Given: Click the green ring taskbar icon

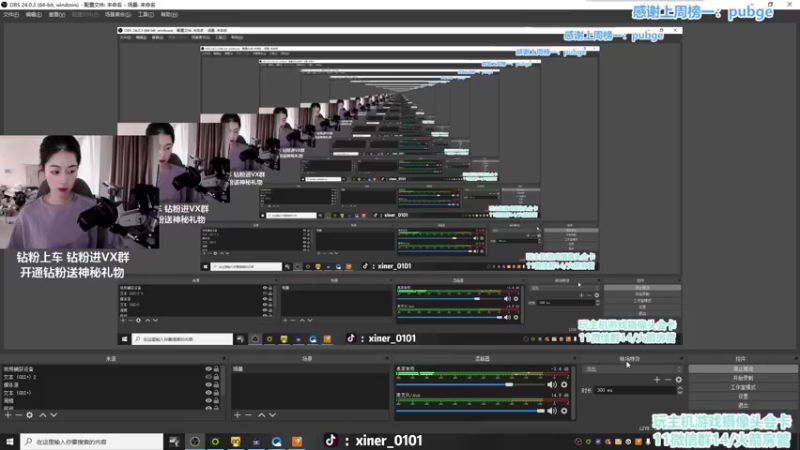Looking at the screenshot, I should click(x=215, y=441).
